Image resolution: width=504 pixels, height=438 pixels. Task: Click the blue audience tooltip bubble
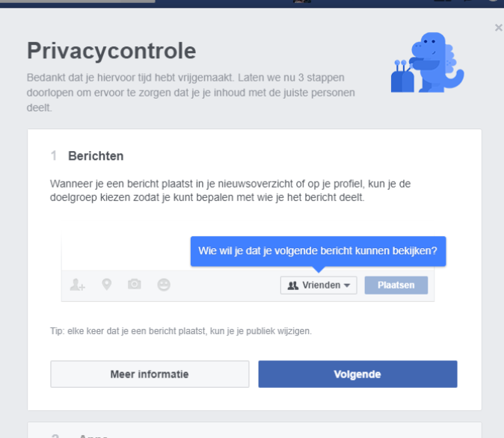click(x=318, y=251)
